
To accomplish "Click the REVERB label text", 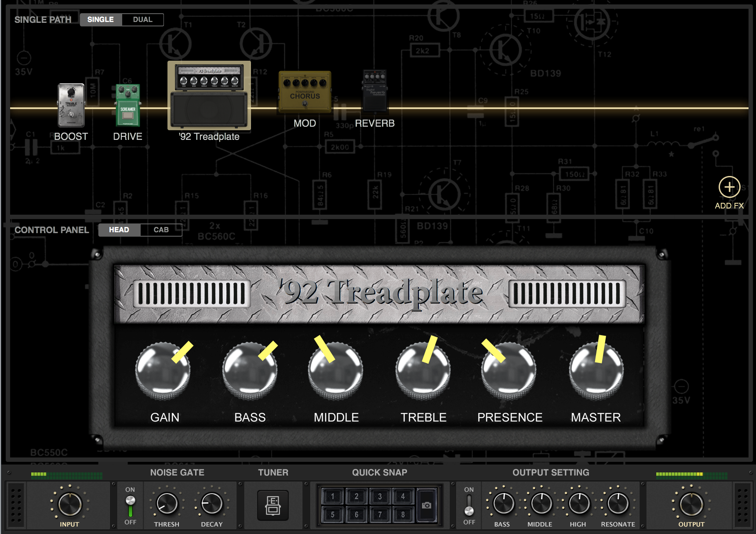I will 374,123.
